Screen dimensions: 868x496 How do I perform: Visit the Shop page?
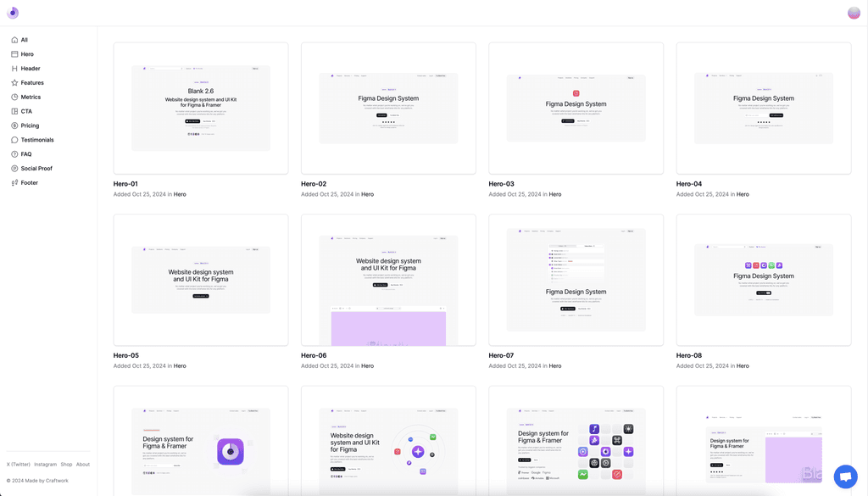[66, 464]
